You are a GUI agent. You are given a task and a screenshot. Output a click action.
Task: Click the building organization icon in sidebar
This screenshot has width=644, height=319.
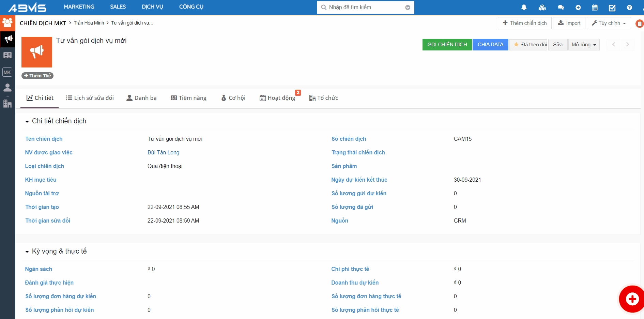tap(7, 104)
